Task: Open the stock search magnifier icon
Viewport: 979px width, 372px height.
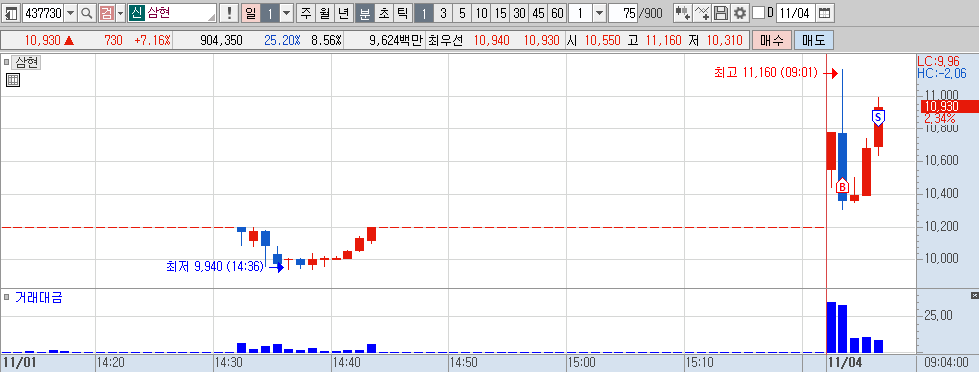Action: click(x=87, y=13)
